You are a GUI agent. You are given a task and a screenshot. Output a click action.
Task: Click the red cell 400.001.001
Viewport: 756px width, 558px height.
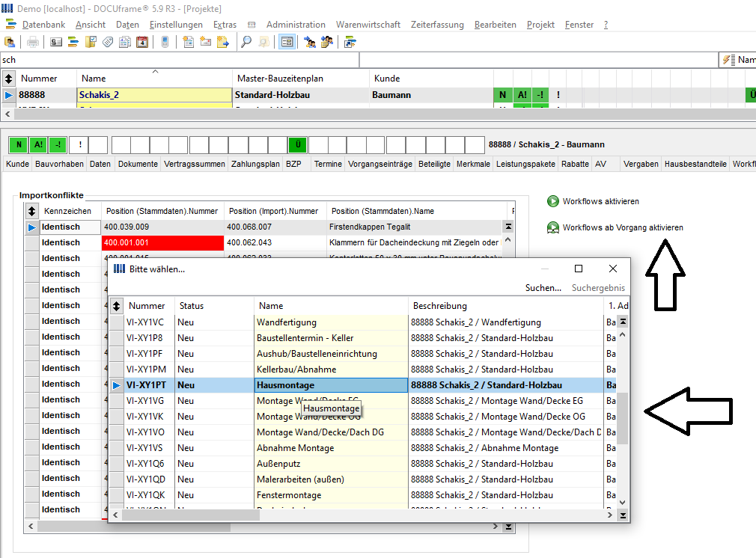click(162, 242)
